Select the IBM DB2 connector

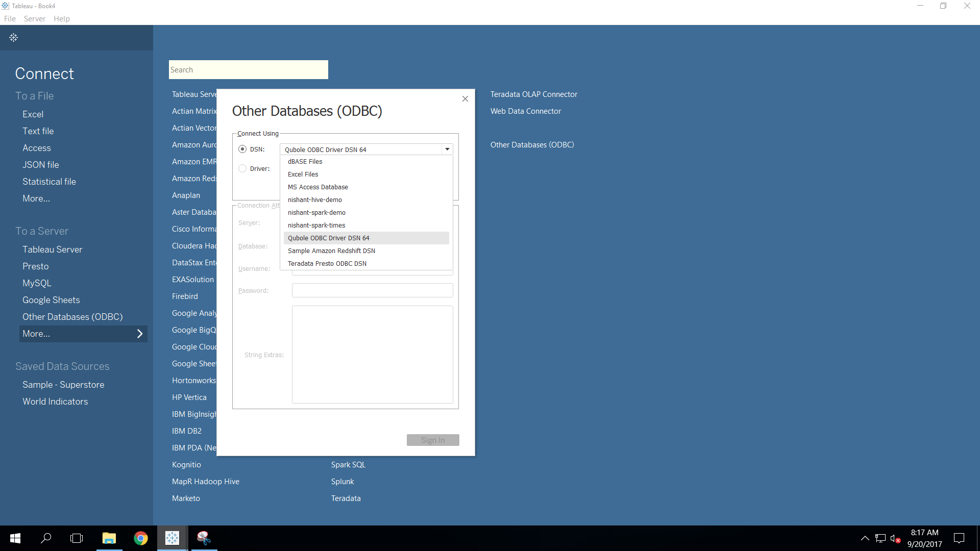(187, 431)
